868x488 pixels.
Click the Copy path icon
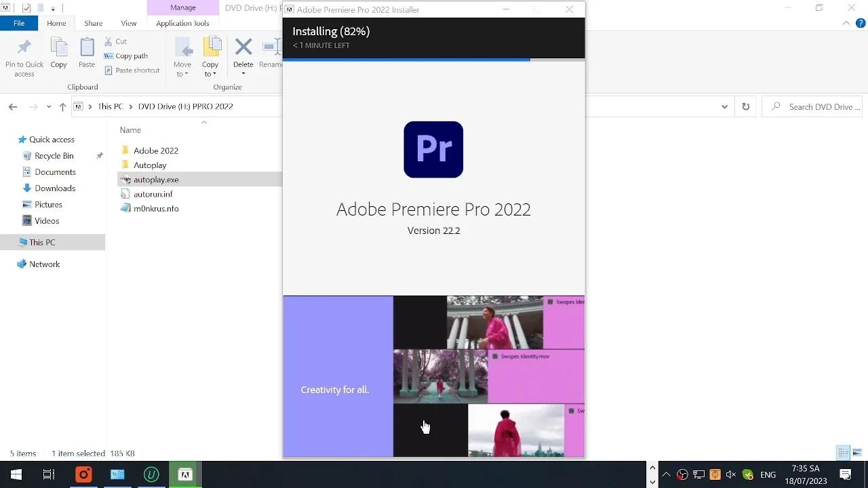coord(108,56)
